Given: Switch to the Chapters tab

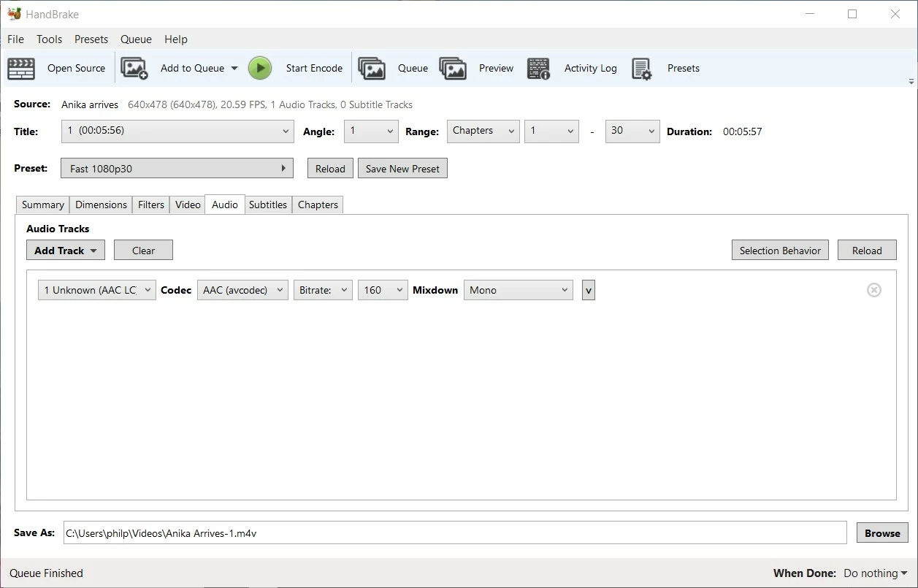Looking at the screenshot, I should [x=318, y=205].
